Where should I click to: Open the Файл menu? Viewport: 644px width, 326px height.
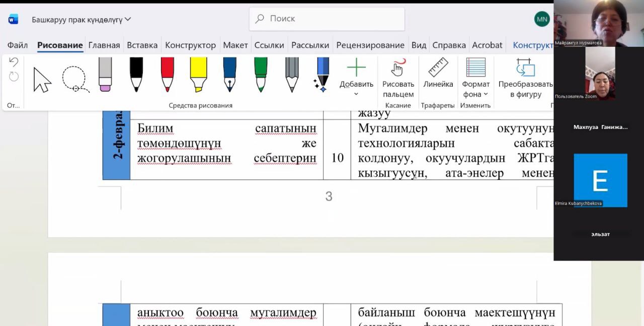(18, 45)
